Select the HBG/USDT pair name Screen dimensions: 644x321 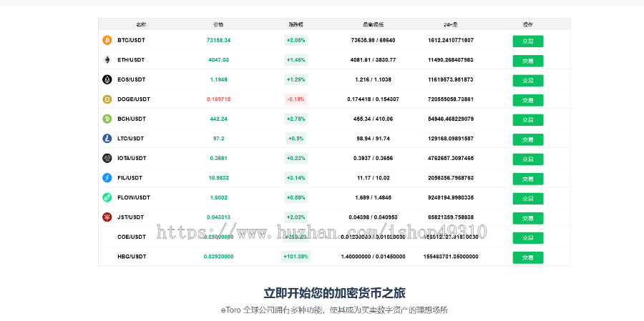point(132,257)
